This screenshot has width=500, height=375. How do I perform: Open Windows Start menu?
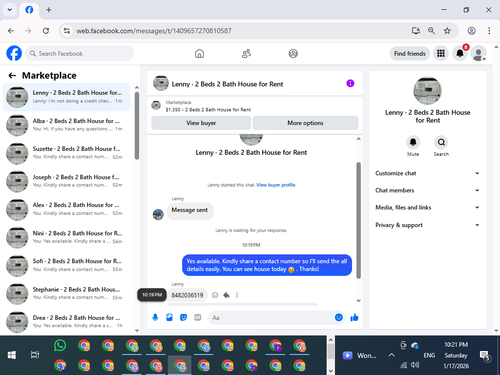(12, 355)
